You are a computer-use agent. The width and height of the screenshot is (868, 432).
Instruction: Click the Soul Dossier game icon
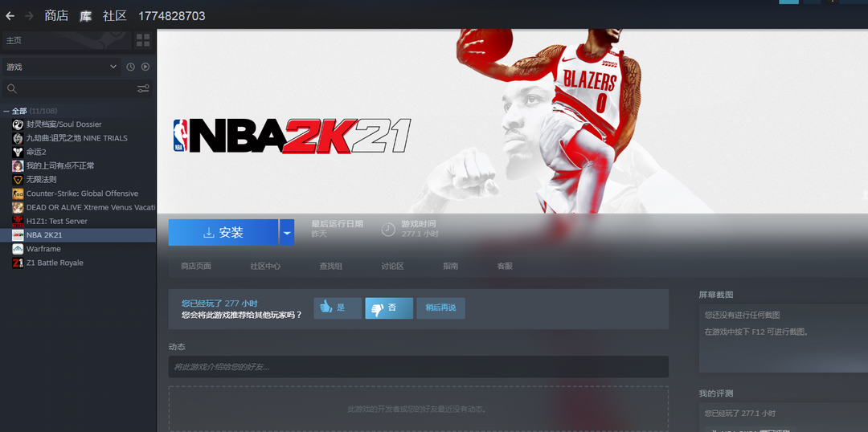click(18, 124)
